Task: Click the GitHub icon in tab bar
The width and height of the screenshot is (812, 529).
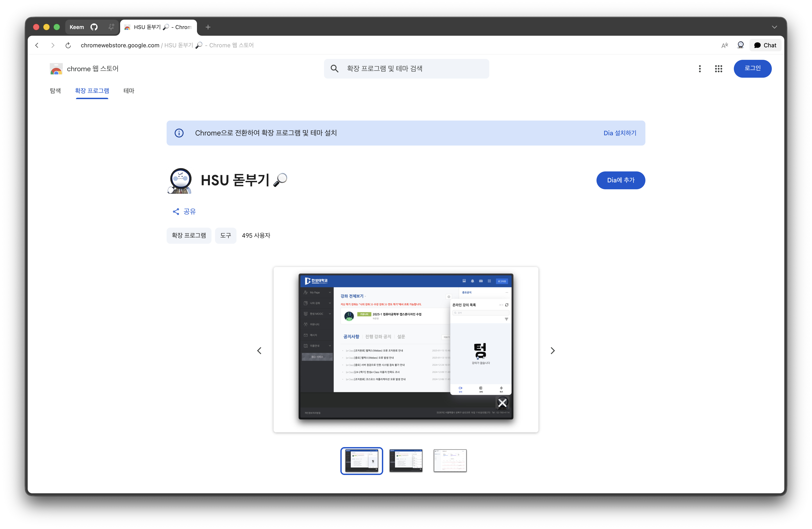Action: pyautogui.click(x=94, y=27)
